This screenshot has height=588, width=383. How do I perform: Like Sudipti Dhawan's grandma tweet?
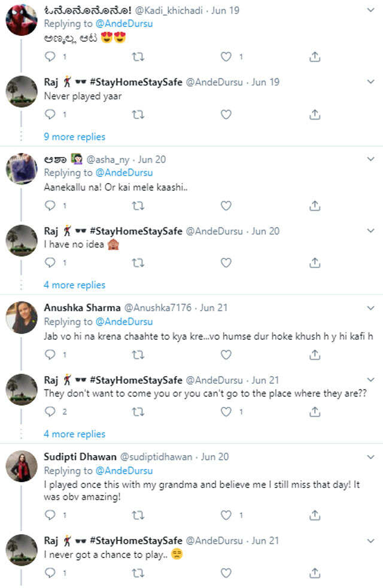[226, 514]
